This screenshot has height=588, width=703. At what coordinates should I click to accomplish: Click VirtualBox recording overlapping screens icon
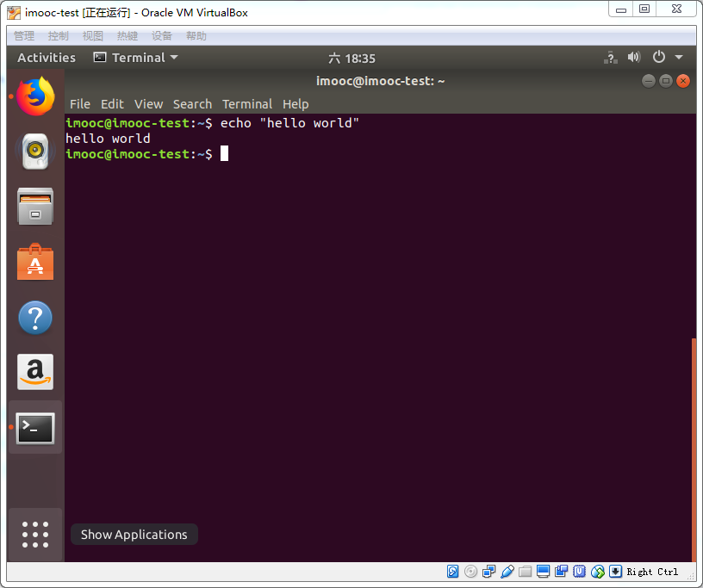pos(561,572)
